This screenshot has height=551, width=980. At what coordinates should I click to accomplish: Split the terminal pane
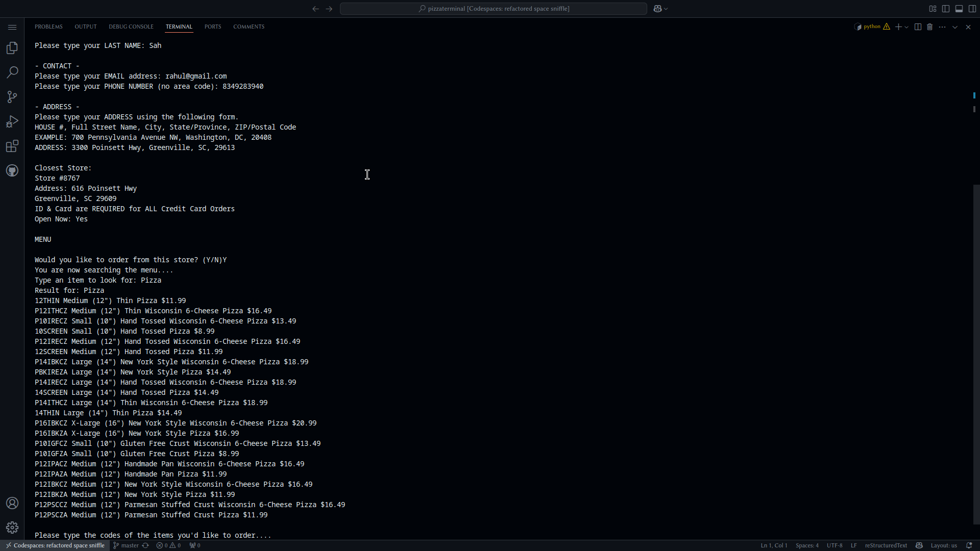click(918, 27)
